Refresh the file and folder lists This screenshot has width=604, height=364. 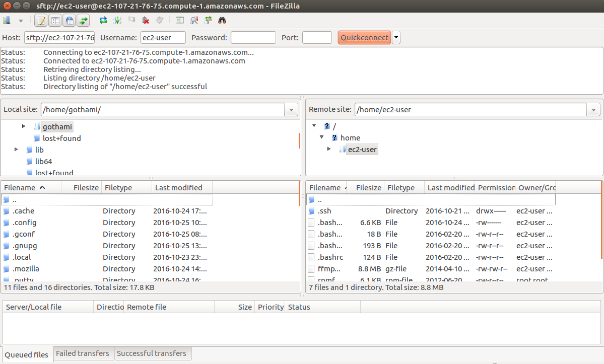click(x=103, y=21)
